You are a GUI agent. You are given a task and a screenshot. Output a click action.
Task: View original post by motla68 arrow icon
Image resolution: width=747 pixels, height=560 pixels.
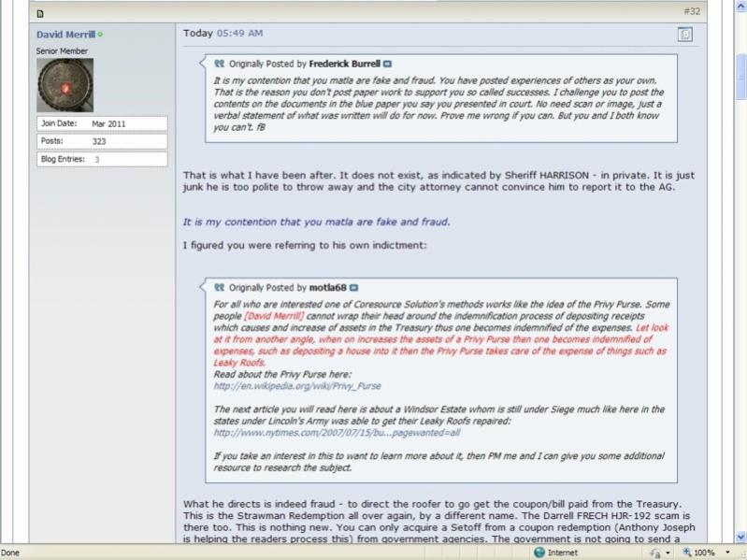[x=354, y=288]
